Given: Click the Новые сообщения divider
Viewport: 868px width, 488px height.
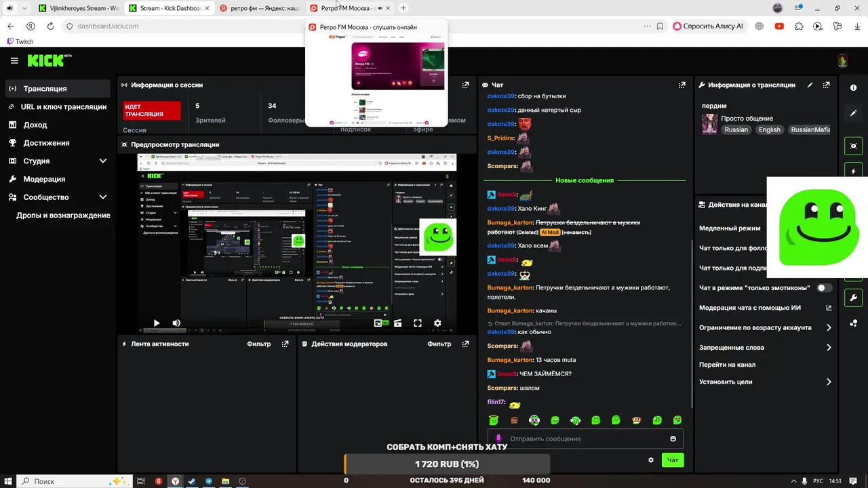Looking at the screenshot, I should pos(585,180).
